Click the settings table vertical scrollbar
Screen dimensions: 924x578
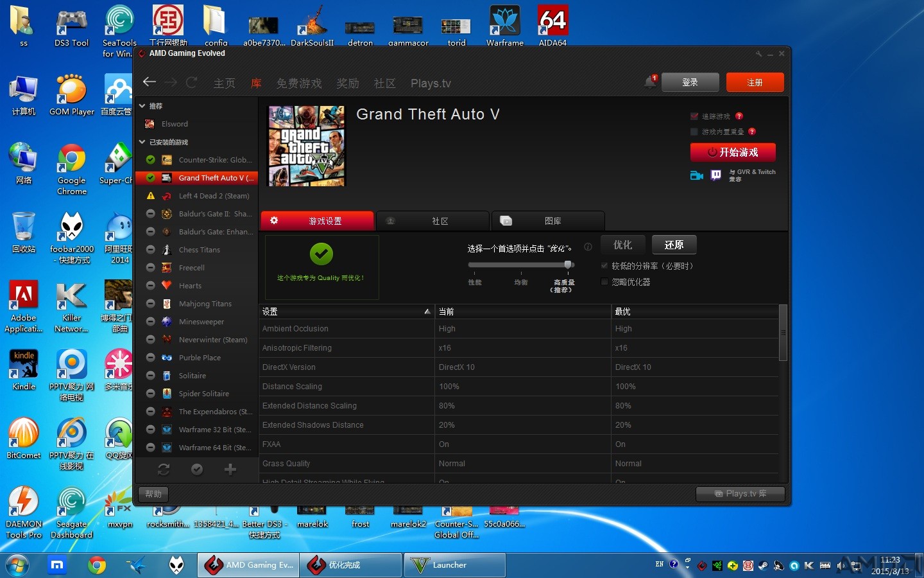tap(783, 333)
